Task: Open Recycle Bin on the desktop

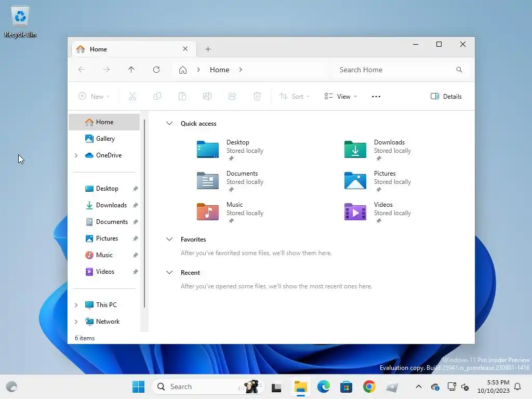Action: (x=20, y=22)
